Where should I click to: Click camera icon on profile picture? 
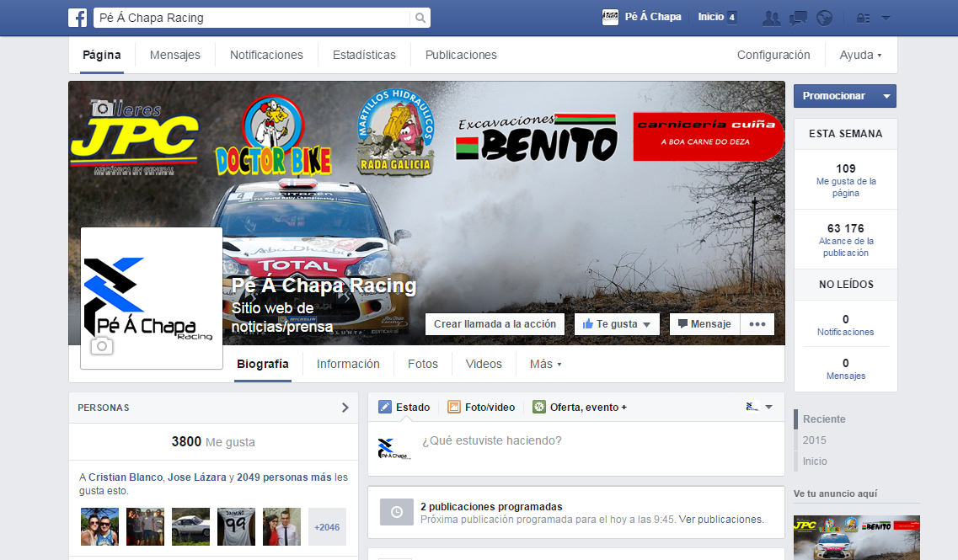[102, 346]
